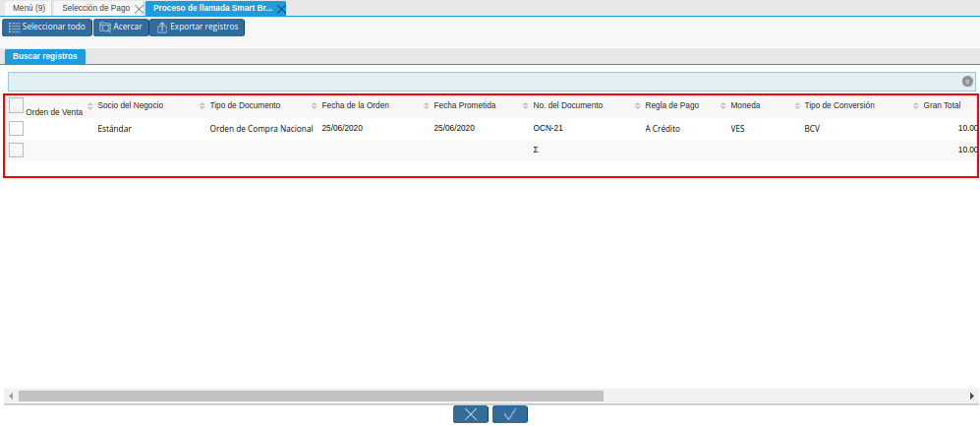Image resolution: width=980 pixels, height=427 pixels.
Task: Open the Menú (9) tab
Action: tap(29, 8)
